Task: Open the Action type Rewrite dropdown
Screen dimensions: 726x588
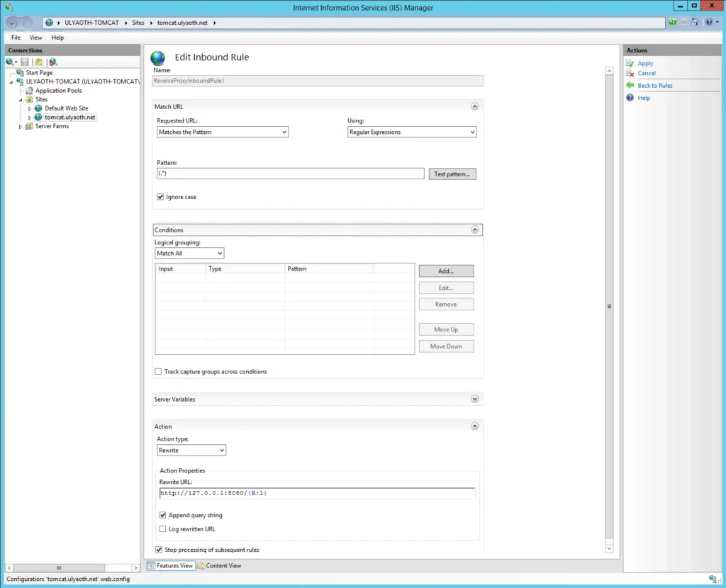Action: click(x=191, y=451)
